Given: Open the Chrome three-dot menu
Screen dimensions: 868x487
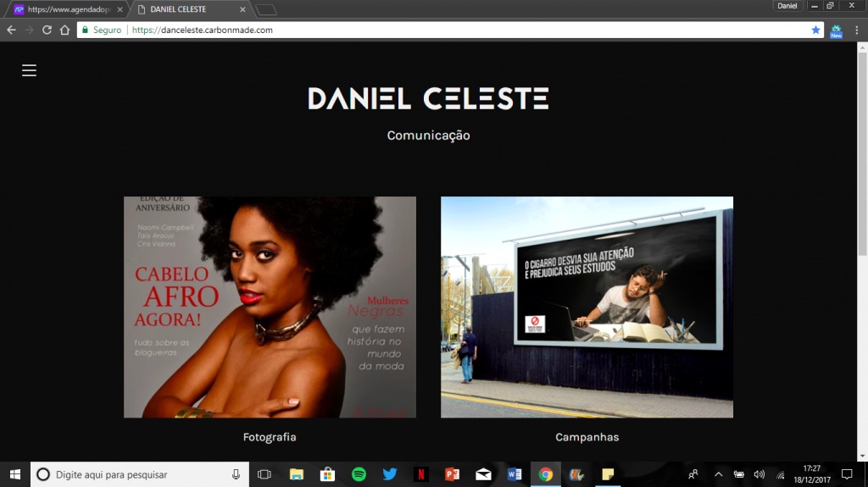Looking at the screenshot, I should coord(857,30).
